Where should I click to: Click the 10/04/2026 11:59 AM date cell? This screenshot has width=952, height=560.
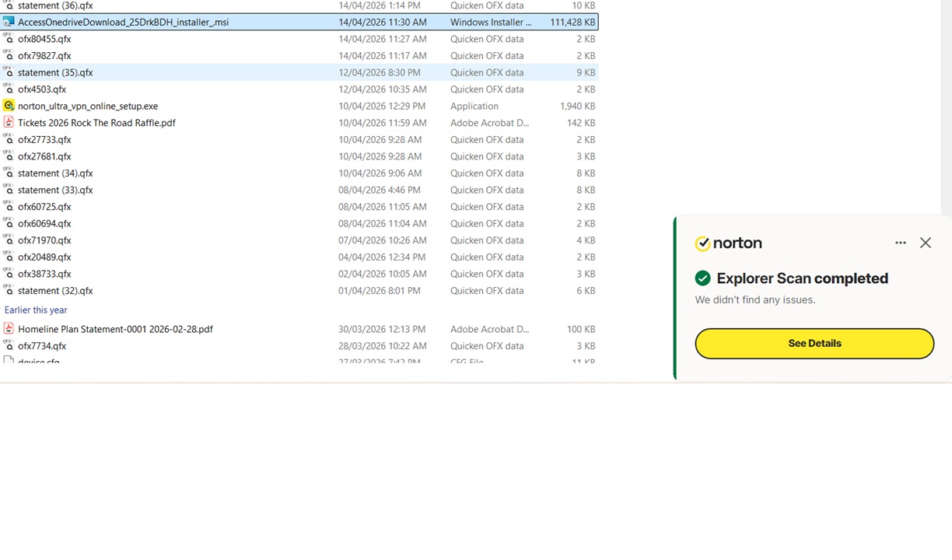tap(383, 123)
